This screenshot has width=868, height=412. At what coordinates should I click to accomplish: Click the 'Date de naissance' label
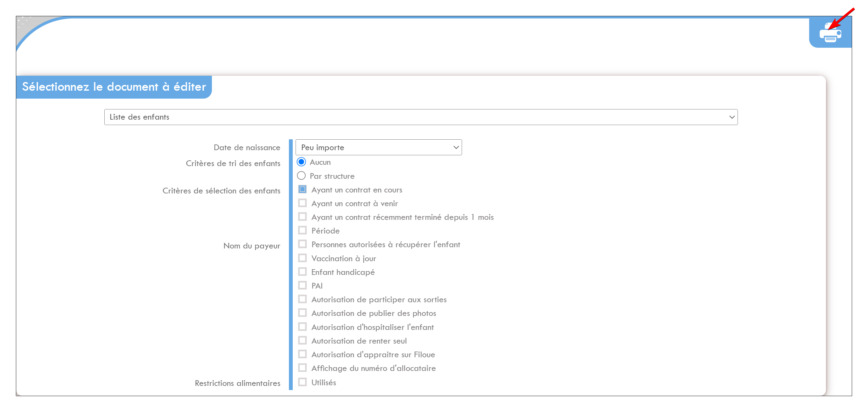point(247,148)
